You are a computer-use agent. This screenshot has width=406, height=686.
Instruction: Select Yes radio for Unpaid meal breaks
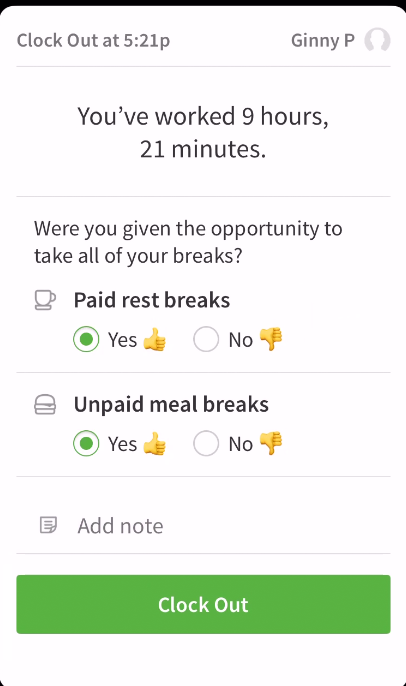click(x=86, y=443)
